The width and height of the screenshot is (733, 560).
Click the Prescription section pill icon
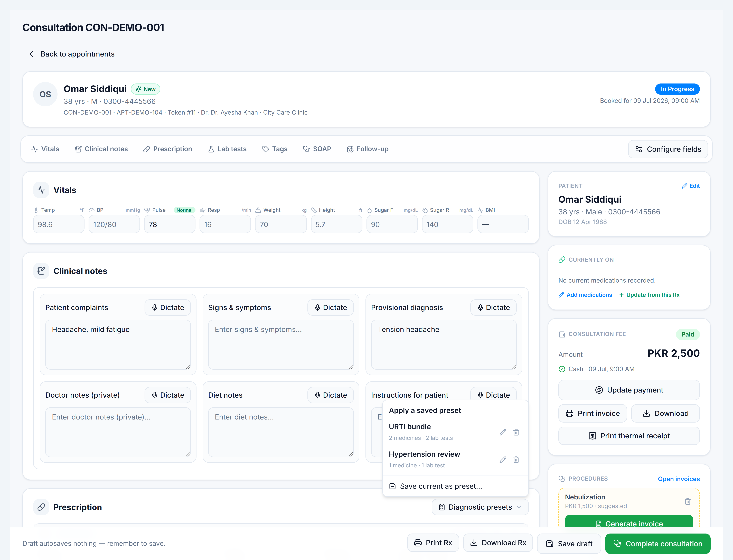click(x=41, y=507)
